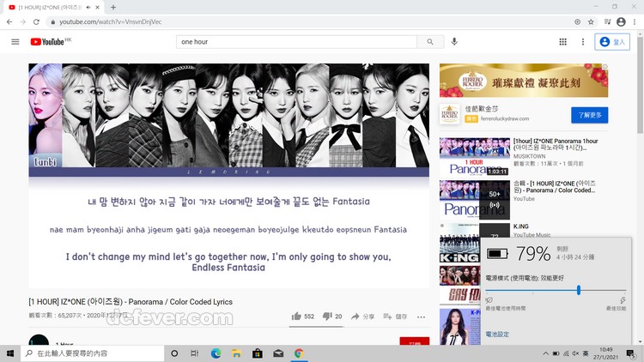Image resolution: width=644 pixels, height=362 pixels.
Task: Click the battery tray icon
Action: pos(556,353)
